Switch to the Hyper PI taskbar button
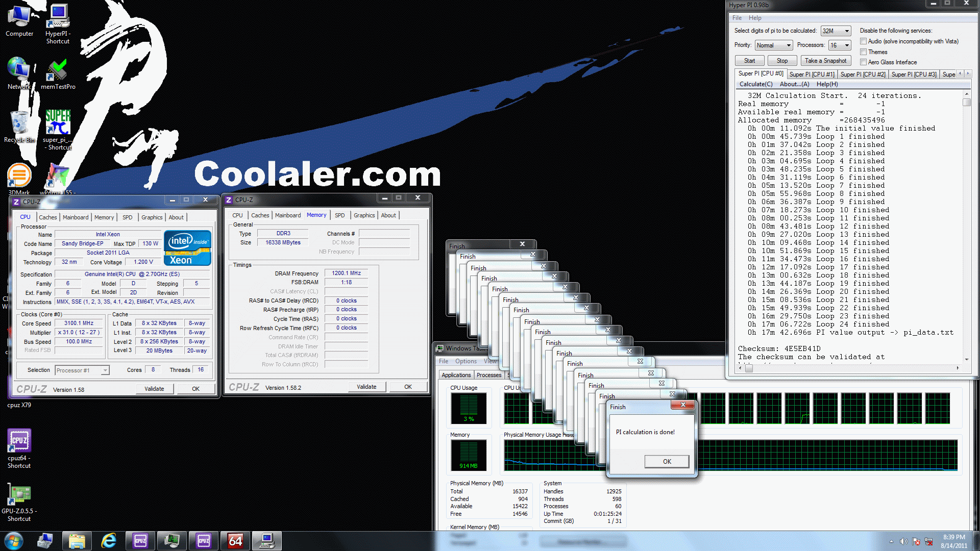The width and height of the screenshot is (980, 551). pos(267,541)
